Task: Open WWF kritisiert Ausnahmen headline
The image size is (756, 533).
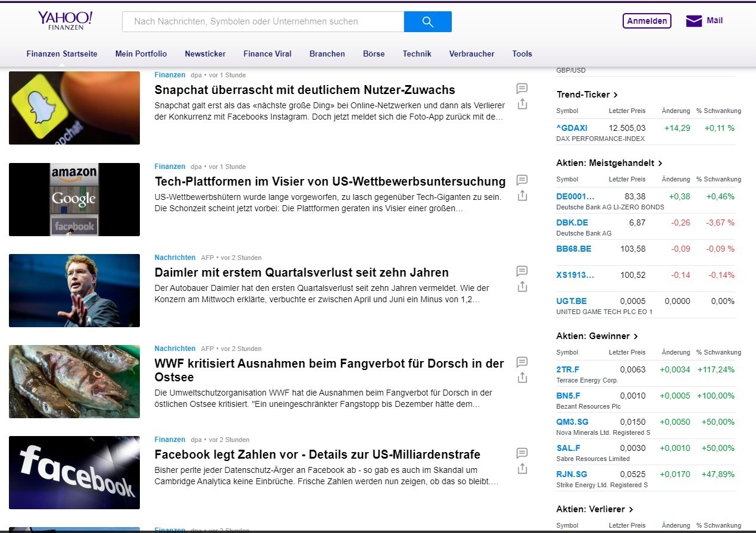Action: 329,370
